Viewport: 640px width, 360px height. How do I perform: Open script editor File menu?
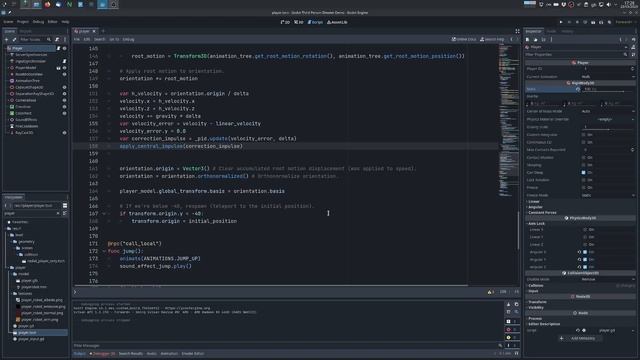click(x=77, y=40)
